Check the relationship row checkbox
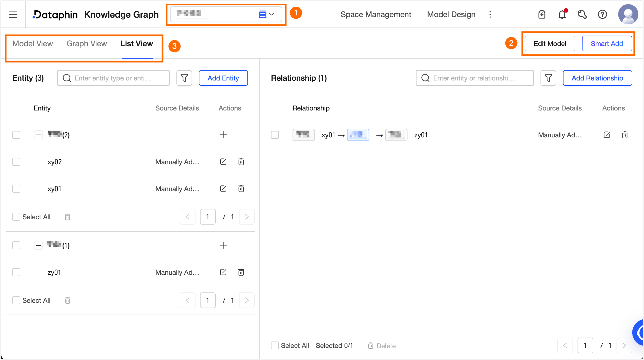644x360 pixels. pyautogui.click(x=275, y=135)
